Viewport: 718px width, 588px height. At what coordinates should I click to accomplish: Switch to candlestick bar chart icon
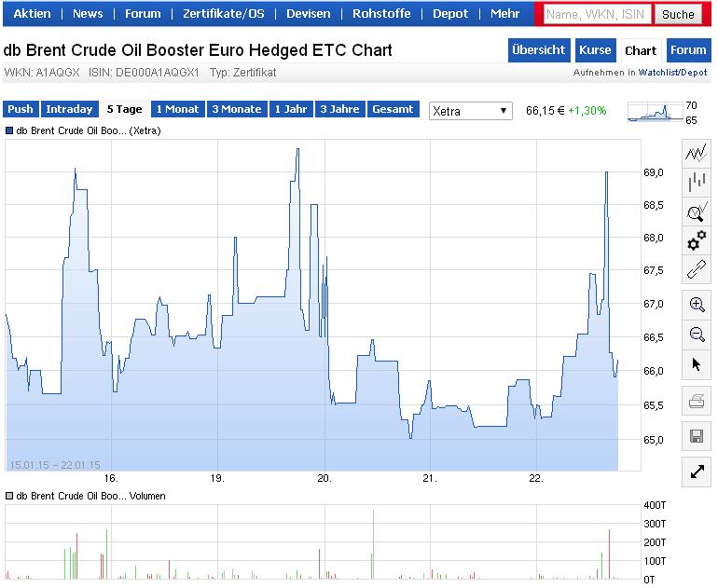(696, 183)
